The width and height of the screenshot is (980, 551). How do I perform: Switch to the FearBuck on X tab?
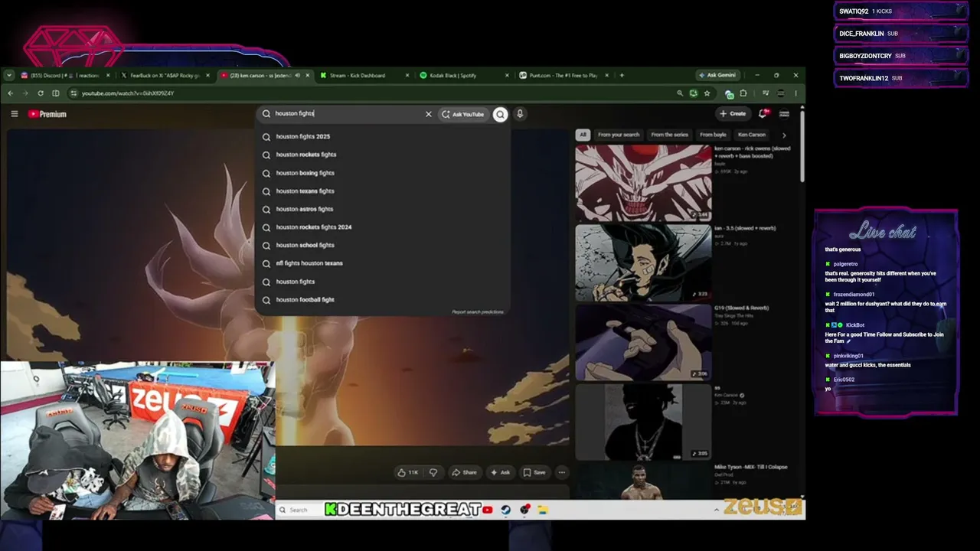(163, 76)
